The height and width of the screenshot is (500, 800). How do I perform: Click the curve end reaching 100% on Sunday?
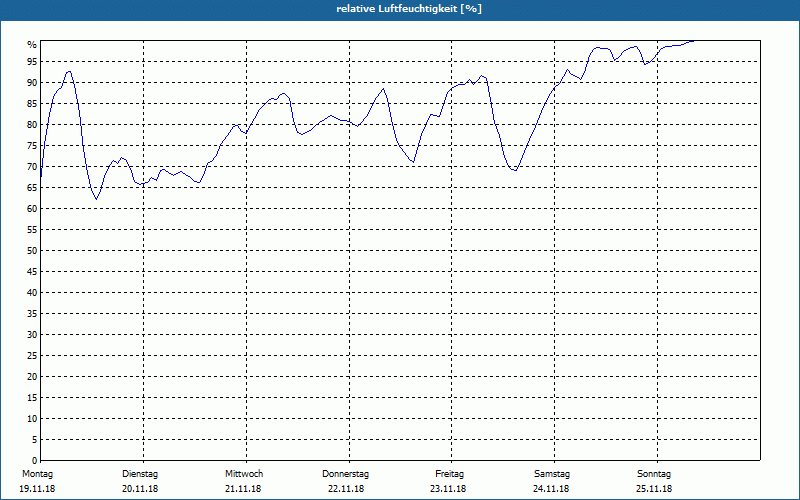(692, 41)
